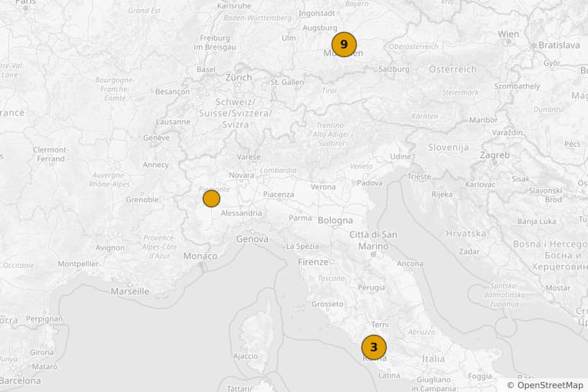Click the Maribor city label
Screen dimensions: 588x392
(x=483, y=120)
